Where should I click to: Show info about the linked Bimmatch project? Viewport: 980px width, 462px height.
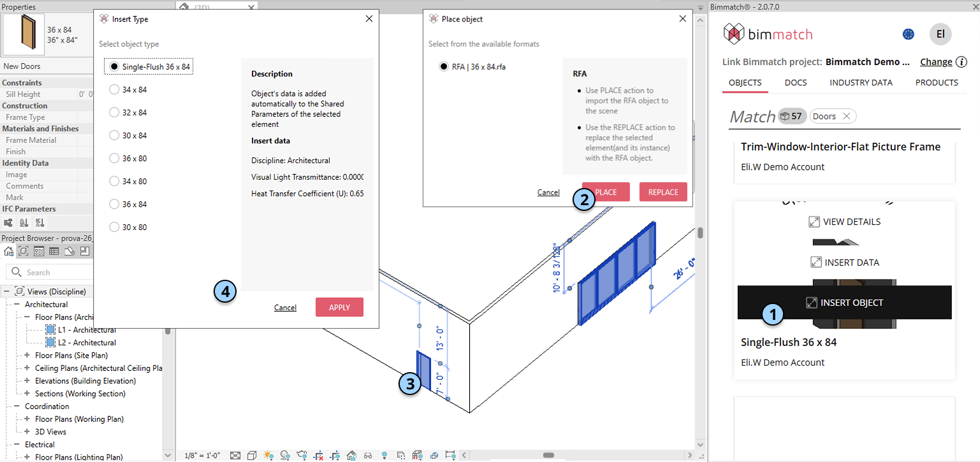(962, 62)
